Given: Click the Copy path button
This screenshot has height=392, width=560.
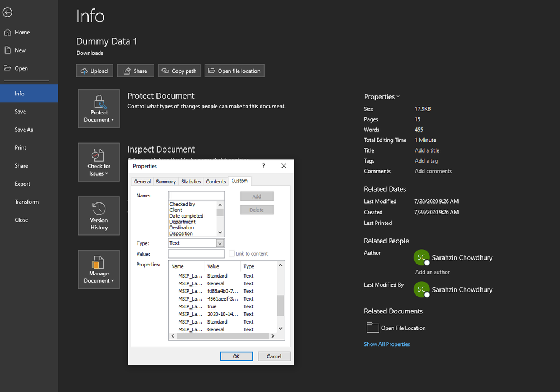Looking at the screenshot, I should tap(179, 71).
